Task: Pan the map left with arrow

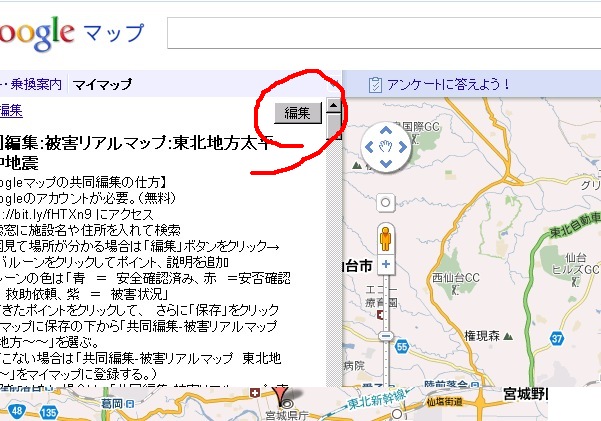Action: tap(369, 147)
